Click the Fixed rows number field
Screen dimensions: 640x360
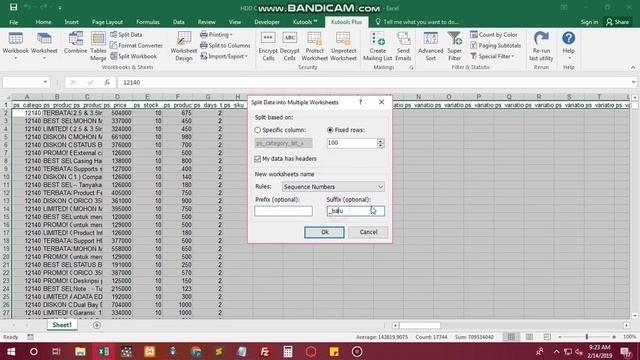click(352, 143)
